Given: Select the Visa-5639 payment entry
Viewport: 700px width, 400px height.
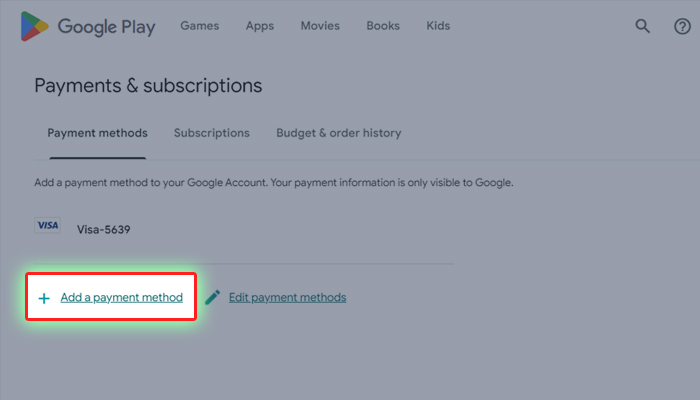Looking at the screenshot, I should tap(104, 229).
